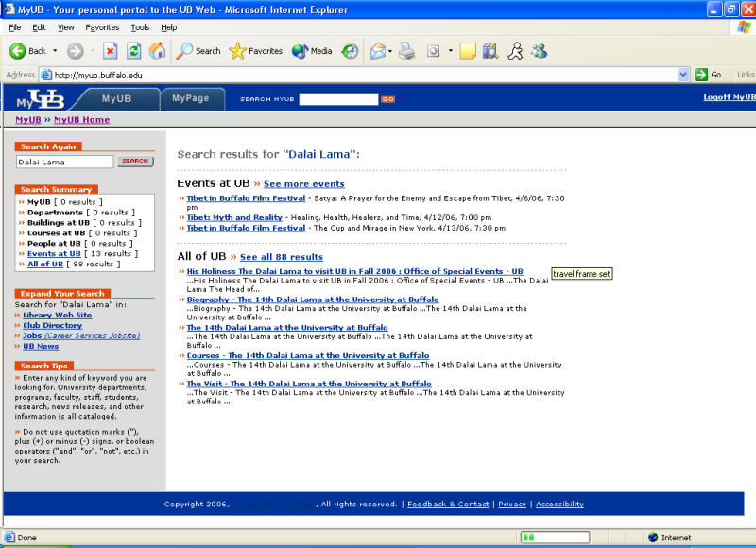Click the Stop loading icon

tap(111, 51)
